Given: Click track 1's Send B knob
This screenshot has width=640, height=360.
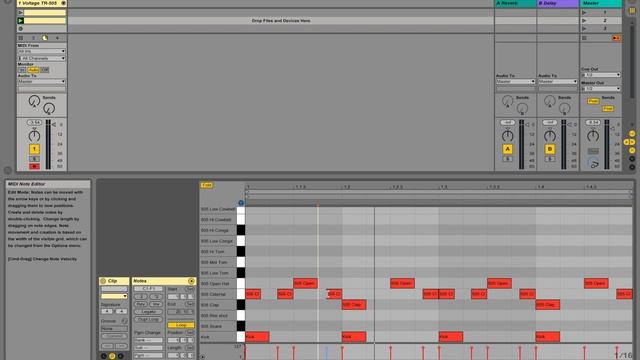Looking at the screenshot, I should (49, 109).
